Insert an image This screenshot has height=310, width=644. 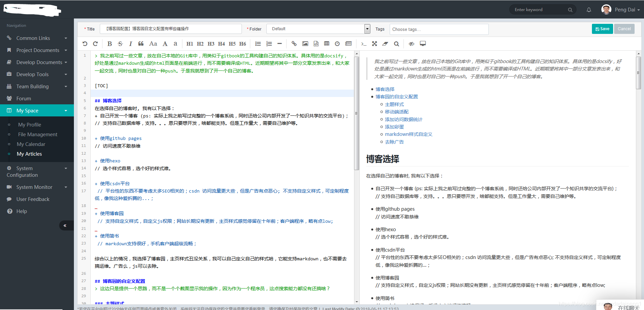coord(305,44)
